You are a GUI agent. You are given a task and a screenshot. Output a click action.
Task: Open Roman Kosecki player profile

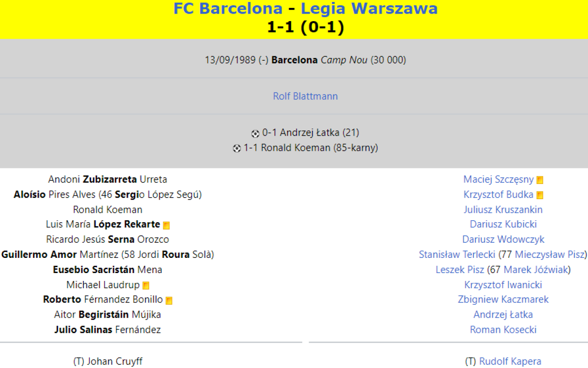(503, 330)
